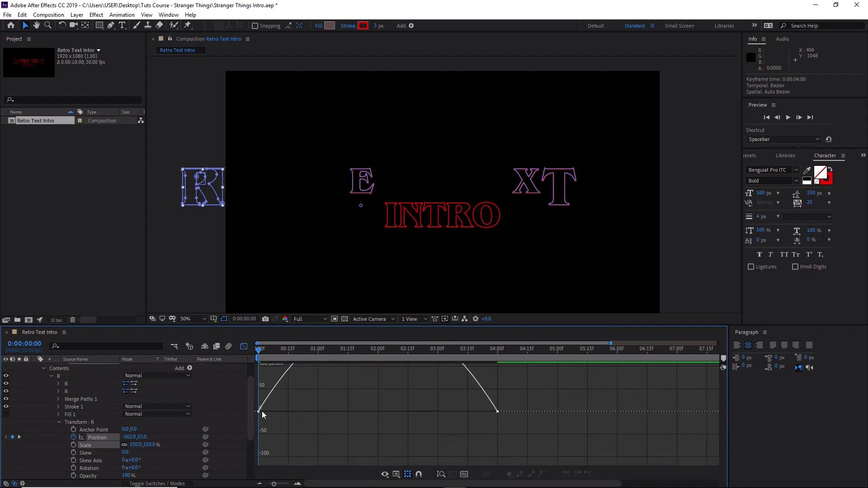This screenshot has width=868, height=488.
Task: Switch to the Libraries panel tab
Action: point(785,155)
